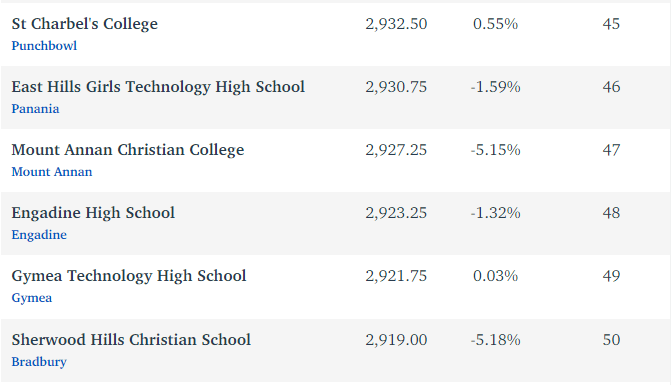Image resolution: width=671 pixels, height=385 pixels.
Task: Click Mount Annan Christian College name
Action: point(128,150)
